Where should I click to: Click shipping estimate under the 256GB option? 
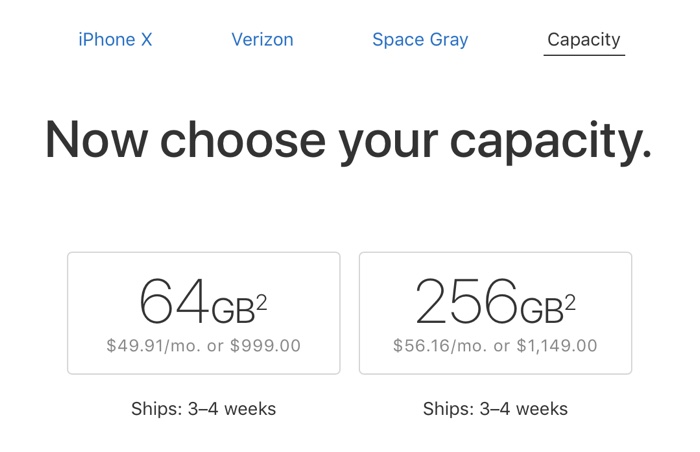[495, 408]
